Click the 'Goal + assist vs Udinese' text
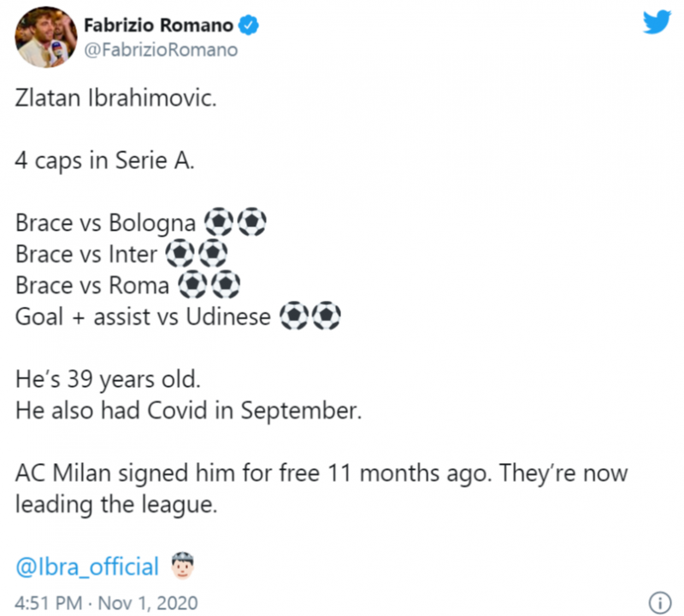This screenshot has height=616, width=684. click(x=143, y=317)
